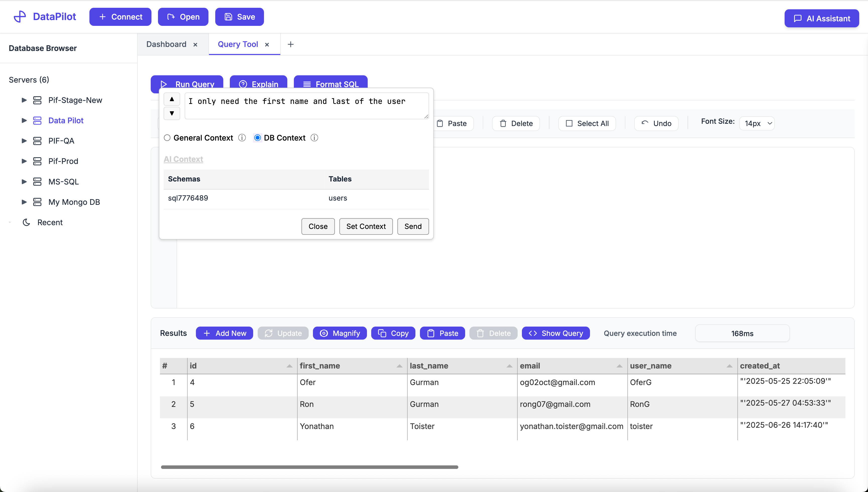Image resolution: width=868 pixels, height=492 pixels.
Task: Click Show Query code icon button
Action: 556,333
